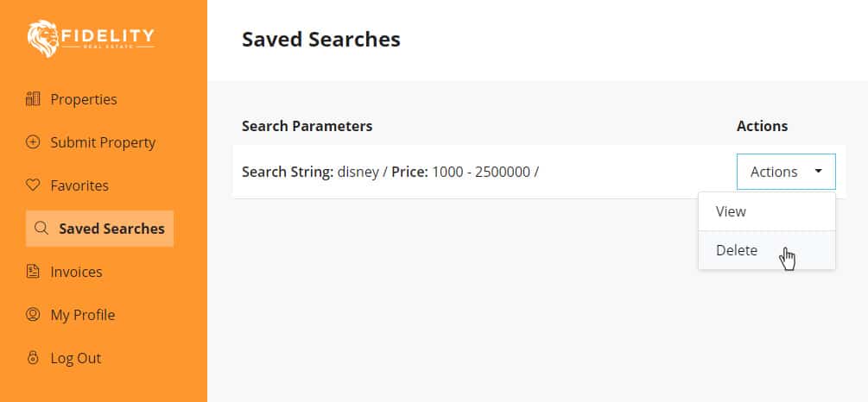The height and width of the screenshot is (402, 868).
Task: Click the Actions dropdown caret arrow
Action: click(818, 172)
